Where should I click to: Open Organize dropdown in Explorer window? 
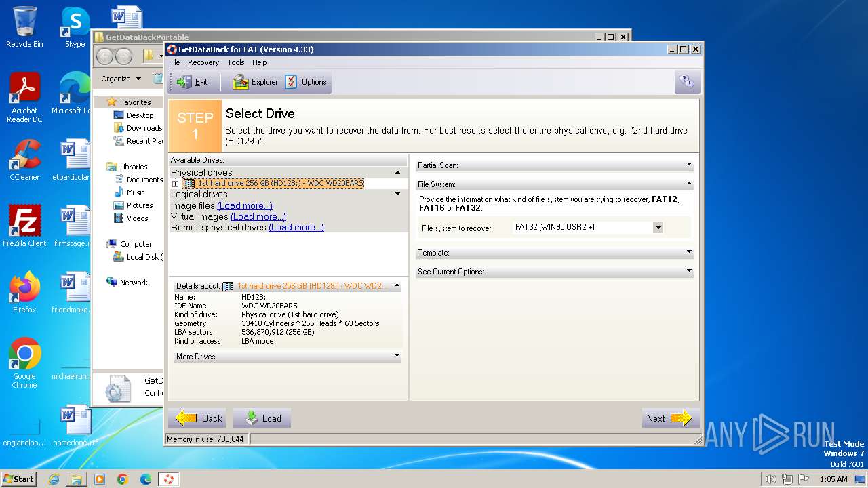[121, 79]
